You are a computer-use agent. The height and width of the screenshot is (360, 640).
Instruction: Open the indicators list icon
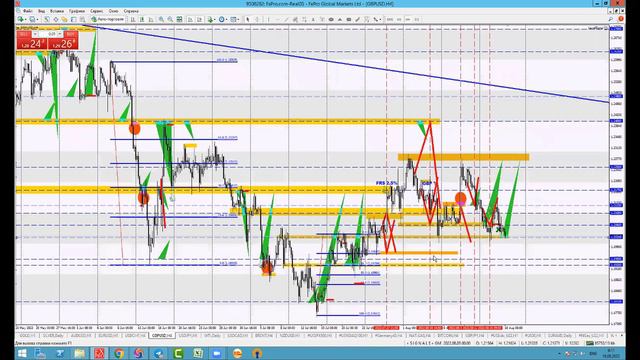pos(211,19)
